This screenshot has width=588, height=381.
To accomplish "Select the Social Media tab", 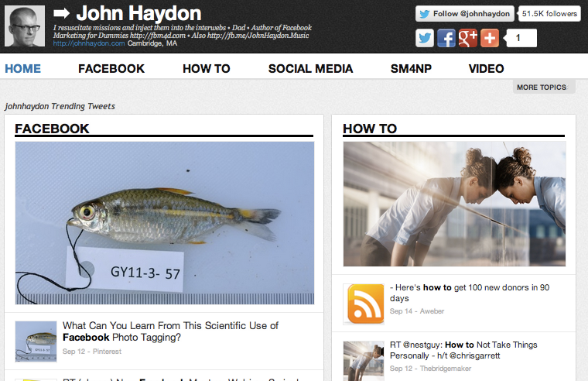I will coord(310,69).
